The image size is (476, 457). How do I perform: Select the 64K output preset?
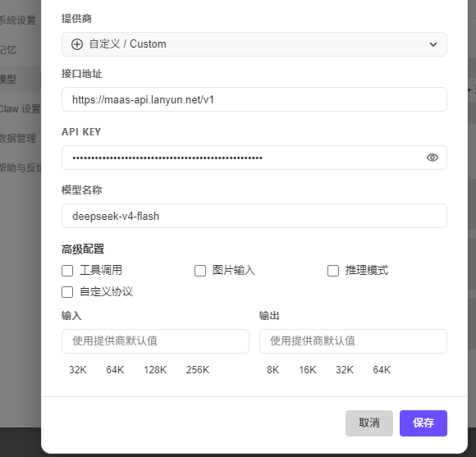(382, 370)
